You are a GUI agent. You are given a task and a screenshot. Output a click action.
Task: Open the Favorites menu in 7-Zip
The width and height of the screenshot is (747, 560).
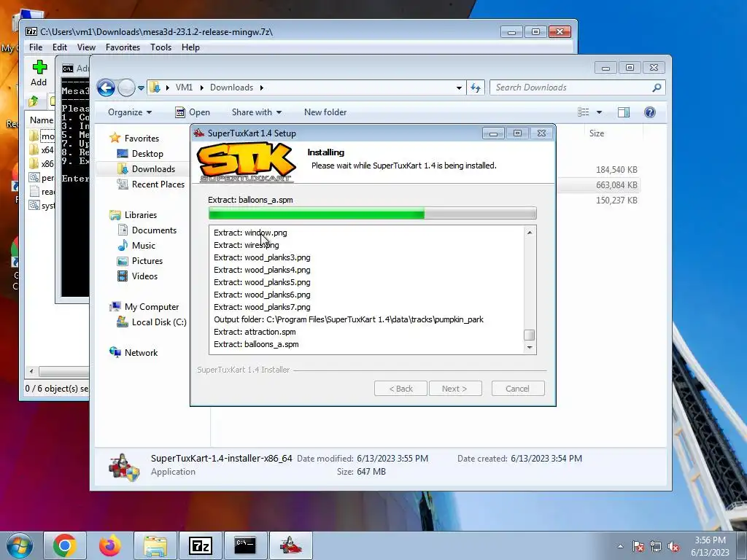pos(123,47)
